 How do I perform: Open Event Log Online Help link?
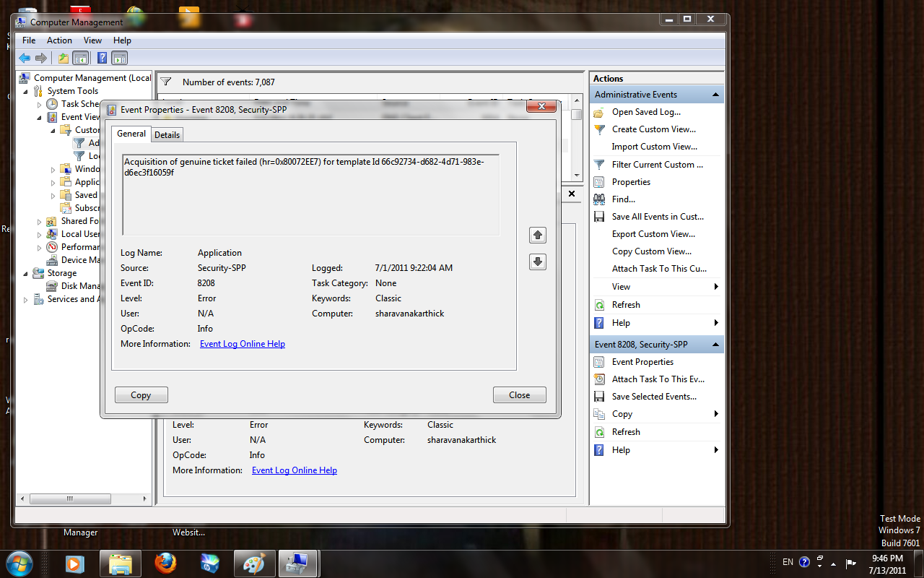click(x=243, y=344)
